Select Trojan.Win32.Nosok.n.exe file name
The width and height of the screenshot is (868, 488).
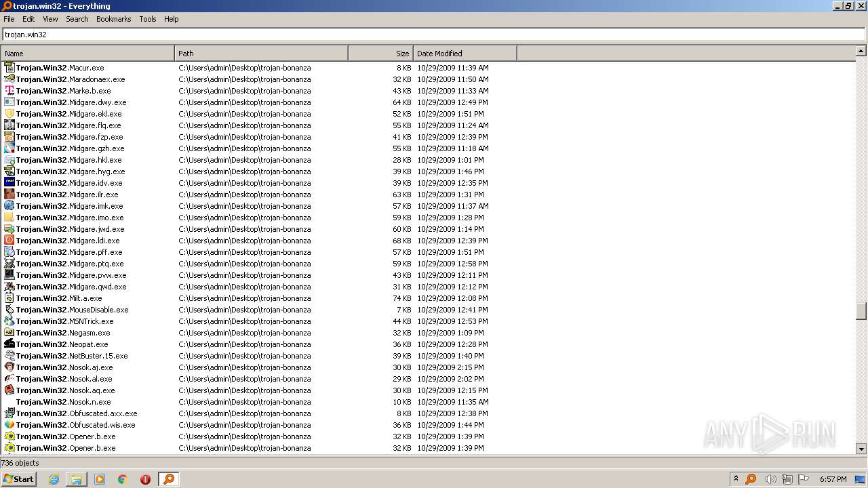63,402
